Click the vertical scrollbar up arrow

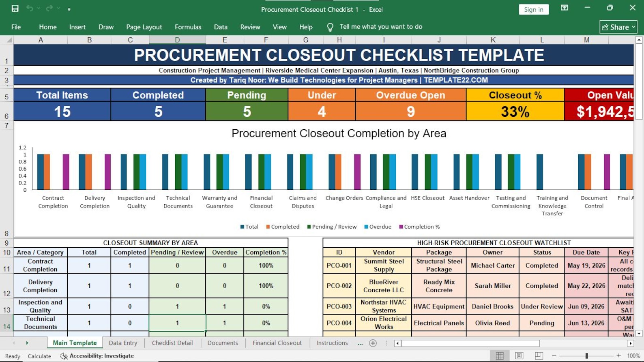point(639,40)
